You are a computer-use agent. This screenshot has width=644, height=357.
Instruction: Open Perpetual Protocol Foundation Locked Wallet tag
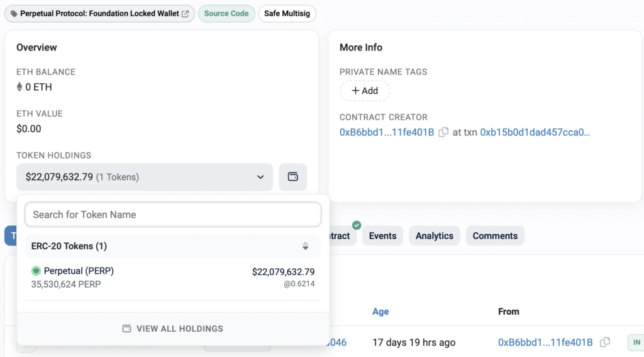(x=99, y=14)
